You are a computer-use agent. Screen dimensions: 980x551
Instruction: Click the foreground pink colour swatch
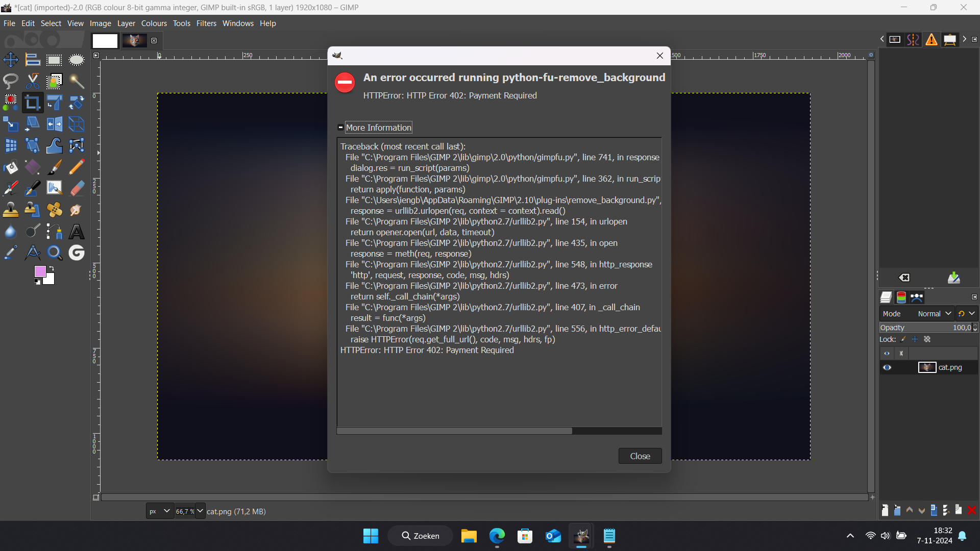pos(40,271)
